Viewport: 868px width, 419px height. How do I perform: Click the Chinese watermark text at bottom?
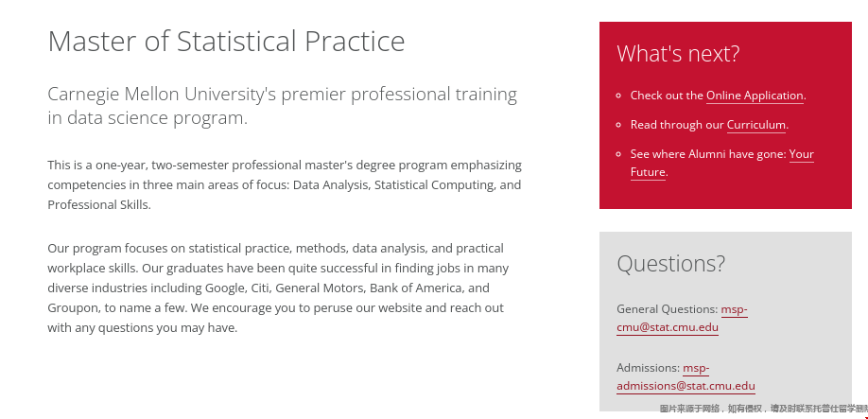pyautogui.click(x=762, y=409)
